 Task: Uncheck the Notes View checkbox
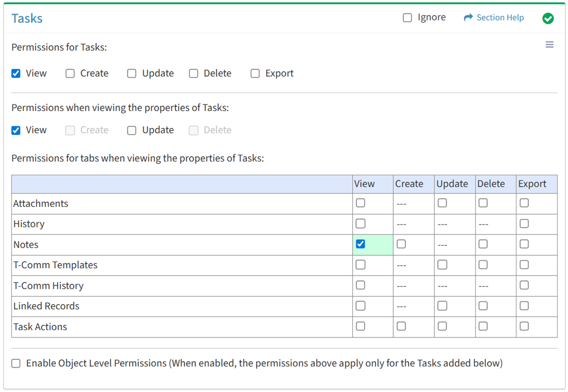[360, 244]
